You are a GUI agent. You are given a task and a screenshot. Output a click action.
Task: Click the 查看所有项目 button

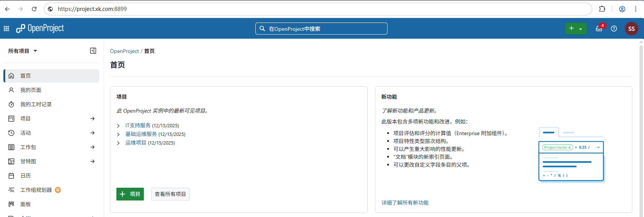170,194
